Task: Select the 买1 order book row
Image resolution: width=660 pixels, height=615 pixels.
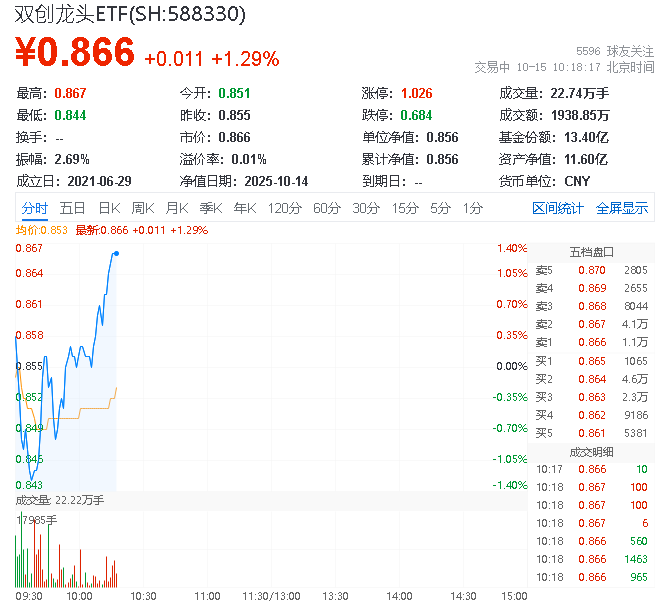Action: [x=592, y=360]
